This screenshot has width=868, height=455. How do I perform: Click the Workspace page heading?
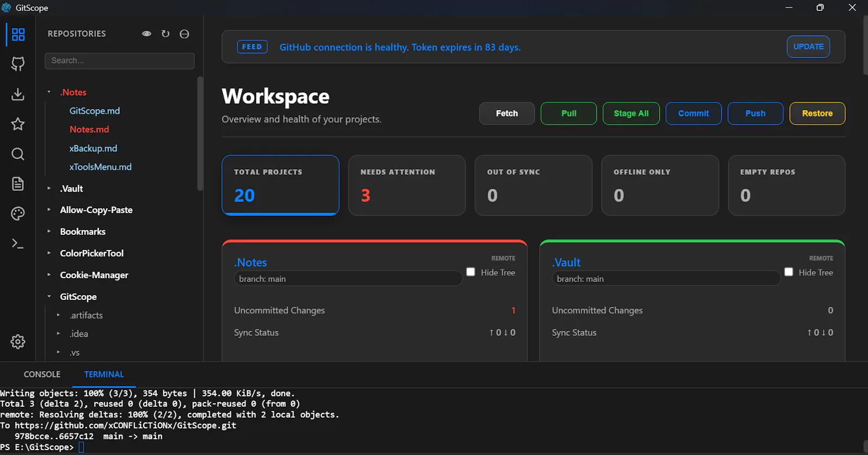pos(276,97)
